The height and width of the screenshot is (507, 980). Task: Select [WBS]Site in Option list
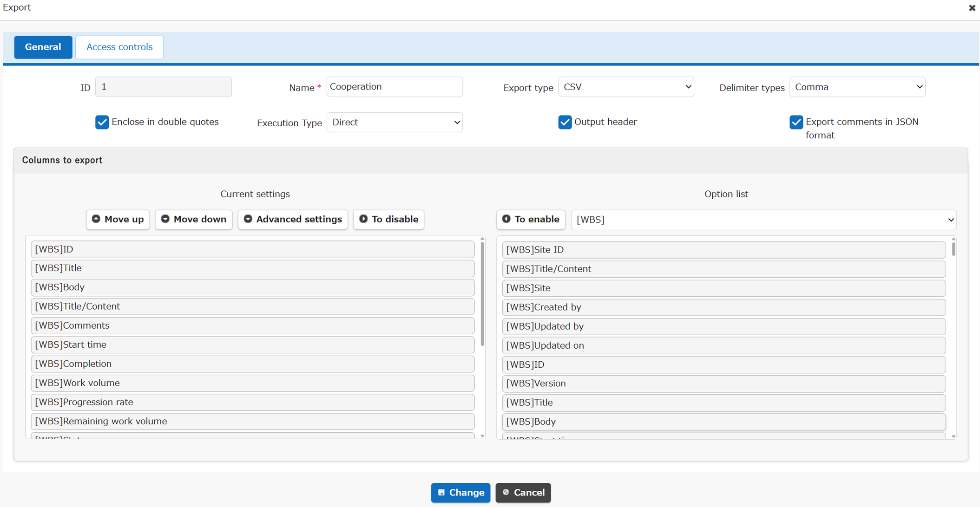tap(724, 288)
